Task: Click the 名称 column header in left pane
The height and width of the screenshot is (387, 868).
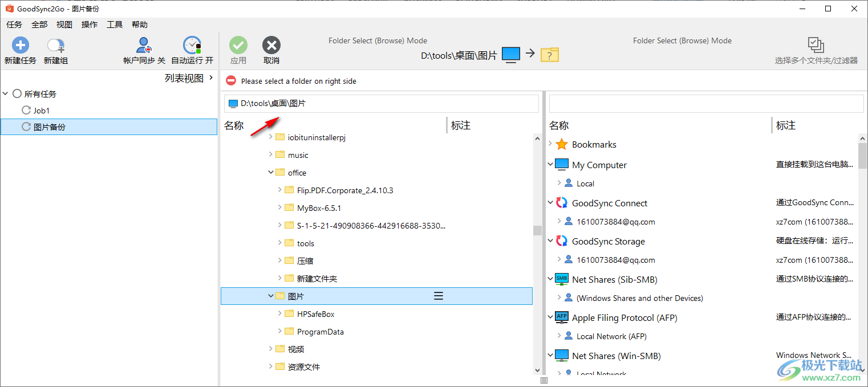Action: tap(234, 125)
